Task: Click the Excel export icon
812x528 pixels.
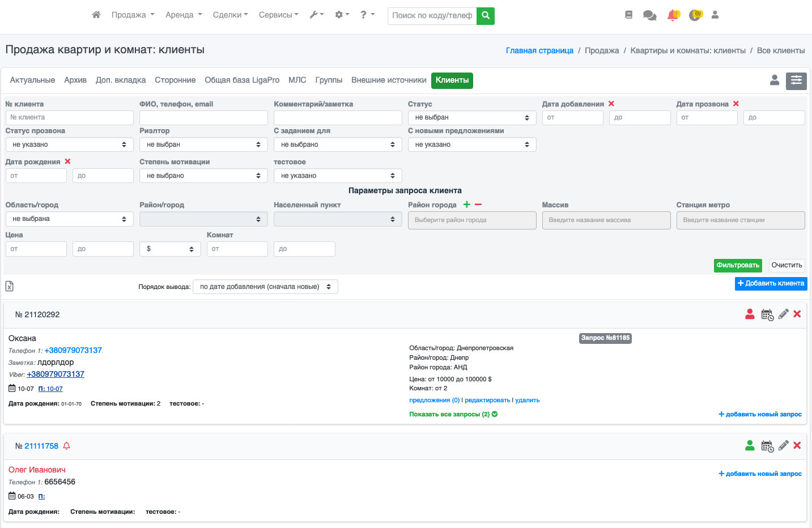Action: (x=10, y=286)
